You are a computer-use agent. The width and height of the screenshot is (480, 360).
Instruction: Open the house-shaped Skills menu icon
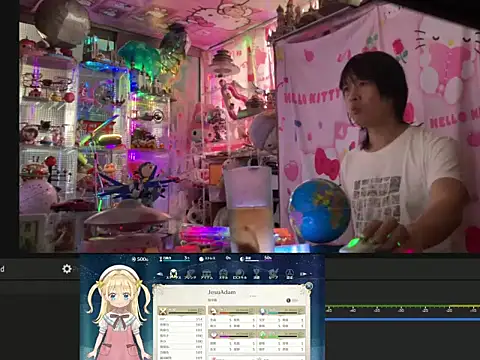pos(223,274)
